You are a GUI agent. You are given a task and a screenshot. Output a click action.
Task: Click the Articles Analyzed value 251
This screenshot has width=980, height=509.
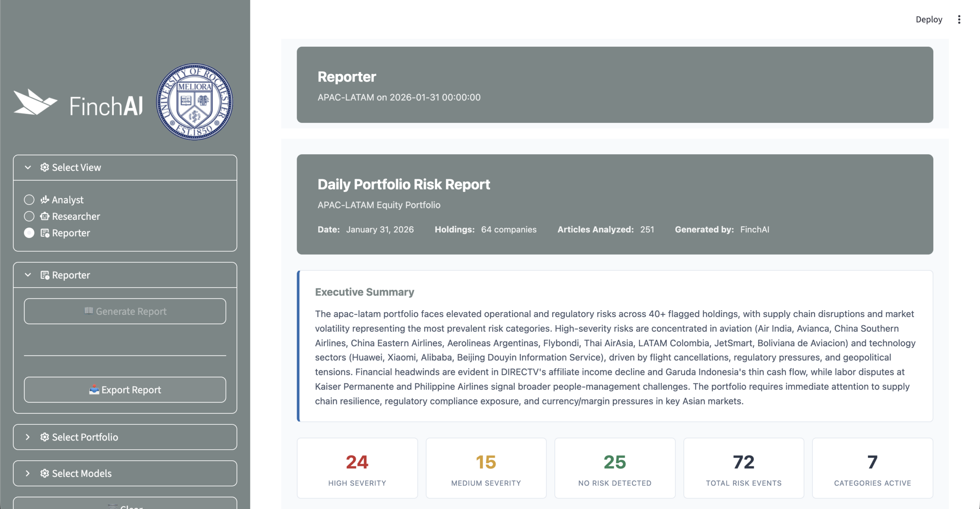[647, 229]
